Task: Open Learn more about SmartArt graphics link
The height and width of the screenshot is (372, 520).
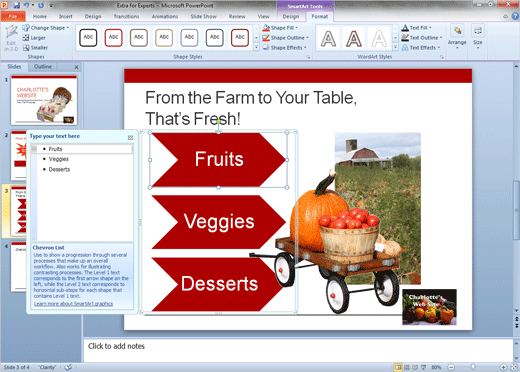Action: pos(73,304)
